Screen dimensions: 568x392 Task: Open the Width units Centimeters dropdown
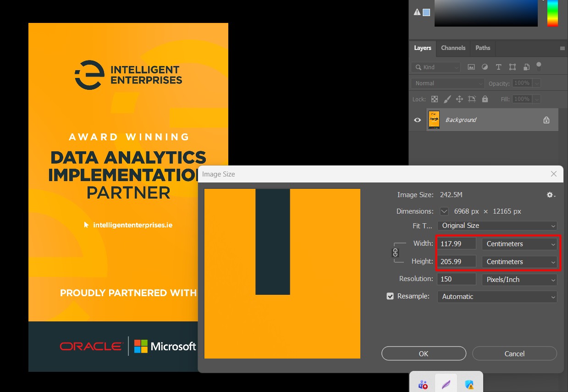tap(519, 244)
